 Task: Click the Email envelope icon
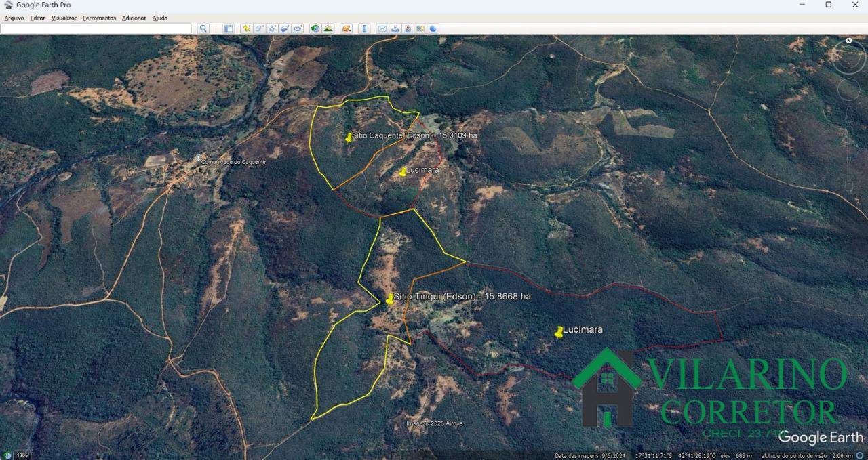click(x=382, y=28)
